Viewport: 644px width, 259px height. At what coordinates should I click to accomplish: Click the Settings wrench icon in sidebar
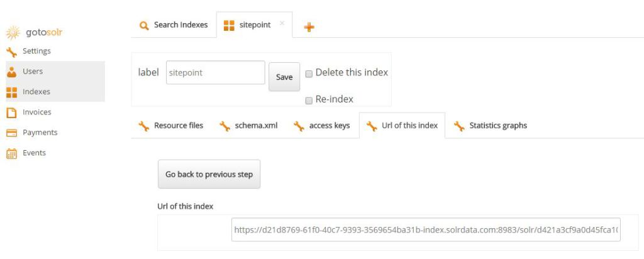point(11,52)
